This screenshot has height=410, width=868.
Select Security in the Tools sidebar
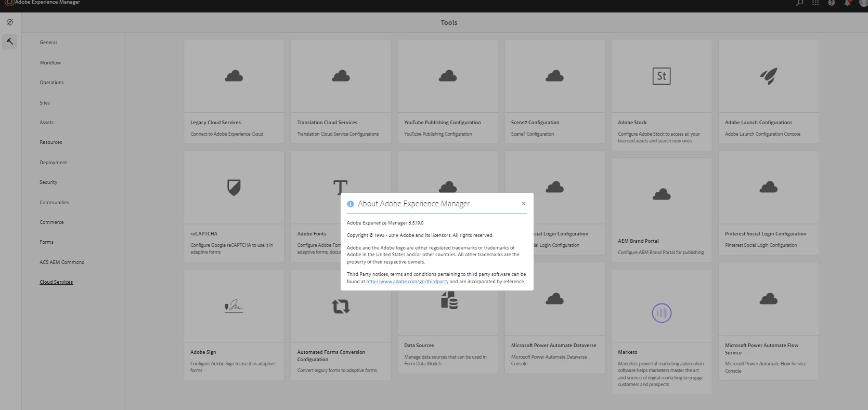click(48, 182)
